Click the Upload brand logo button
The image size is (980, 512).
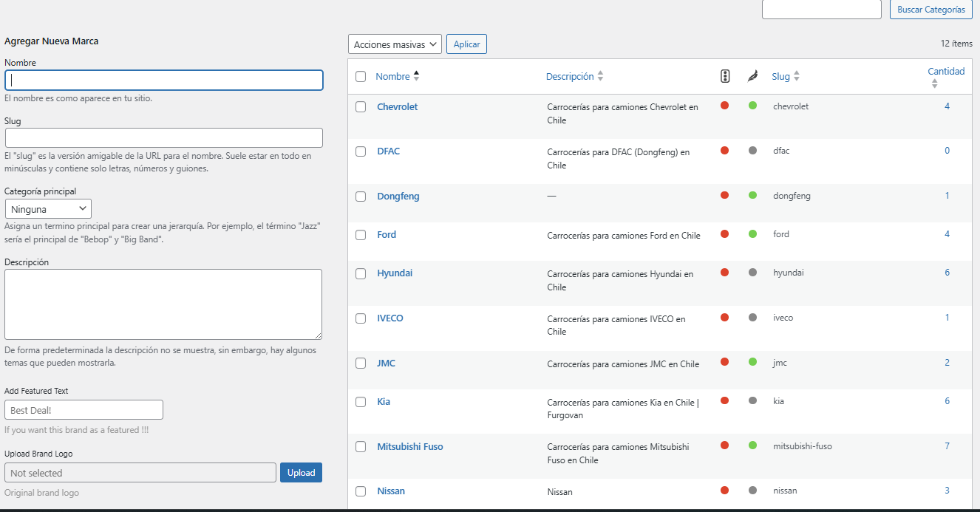point(301,473)
